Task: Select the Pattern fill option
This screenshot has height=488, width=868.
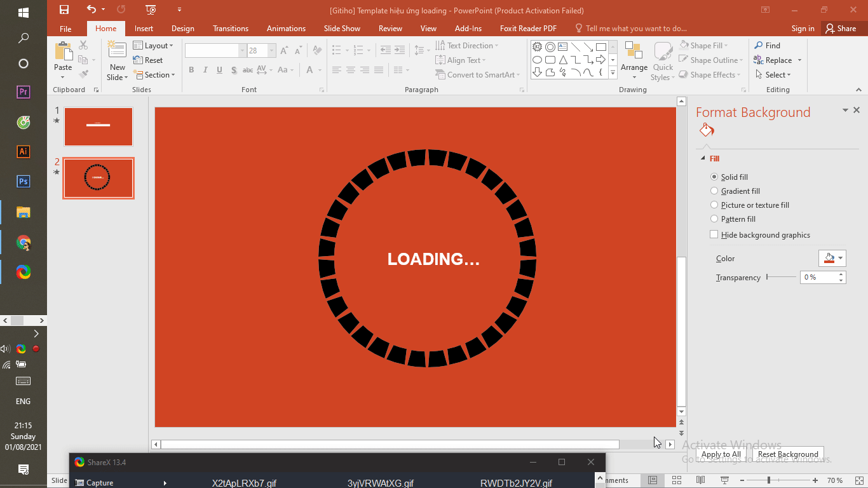Action: click(714, 219)
